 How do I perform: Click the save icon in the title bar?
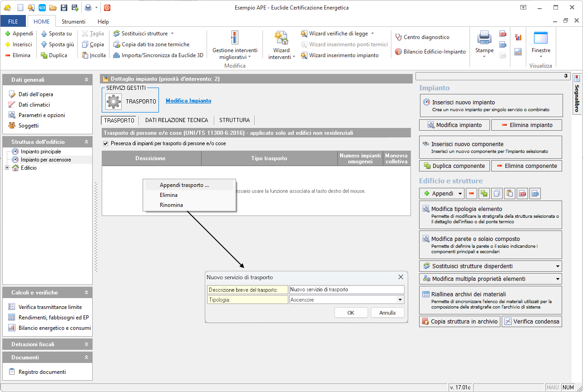[64, 8]
